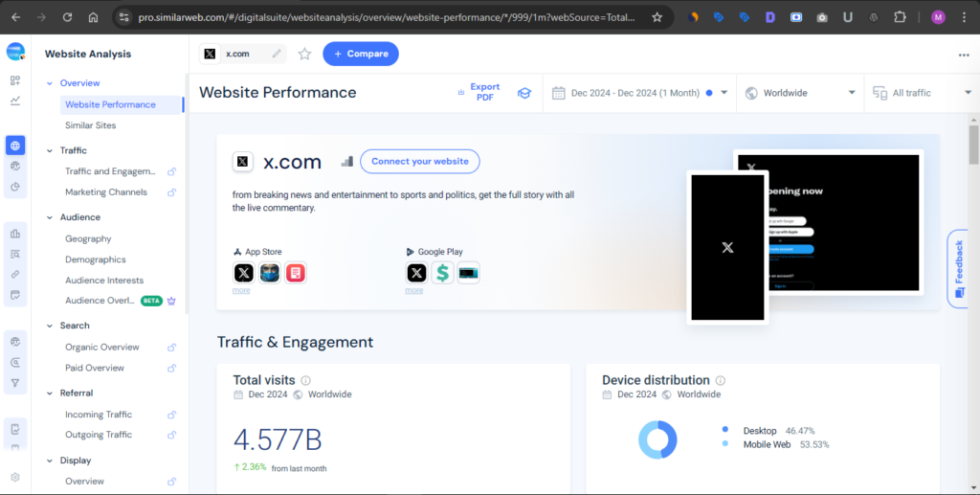980x495 pixels.
Task: Collapse the Audience section chevron
Action: coord(50,217)
